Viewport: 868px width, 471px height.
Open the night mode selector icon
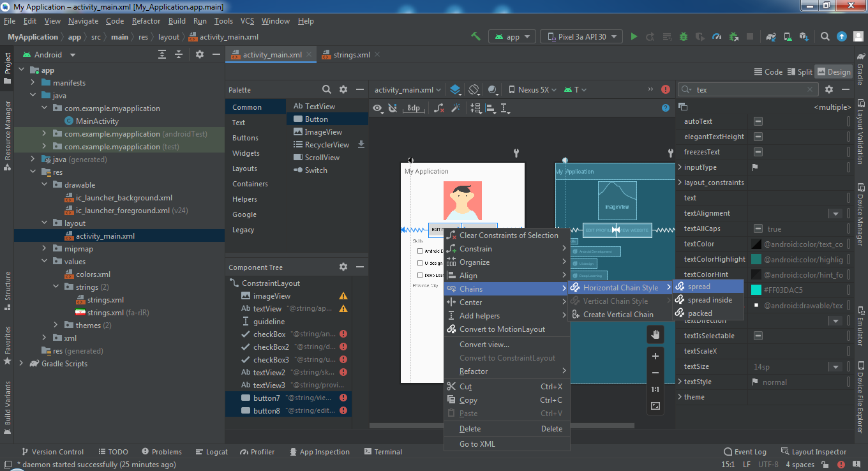(x=493, y=89)
